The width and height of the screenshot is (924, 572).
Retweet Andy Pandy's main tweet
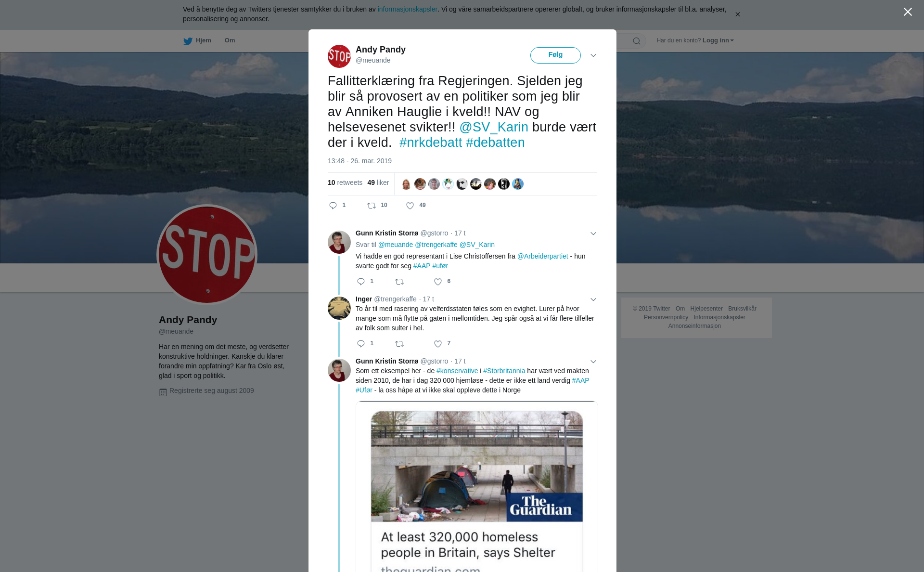pyautogui.click(x=372, y=206)
